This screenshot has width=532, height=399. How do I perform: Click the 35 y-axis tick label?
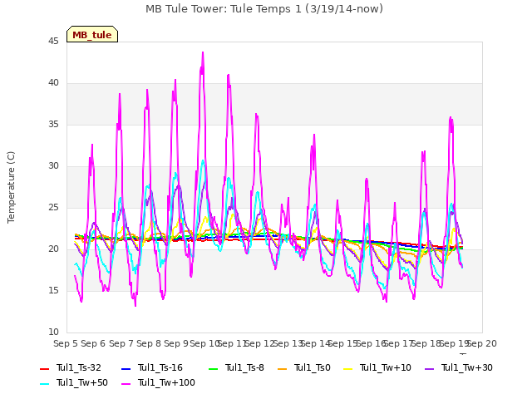(x=53, y=125)
